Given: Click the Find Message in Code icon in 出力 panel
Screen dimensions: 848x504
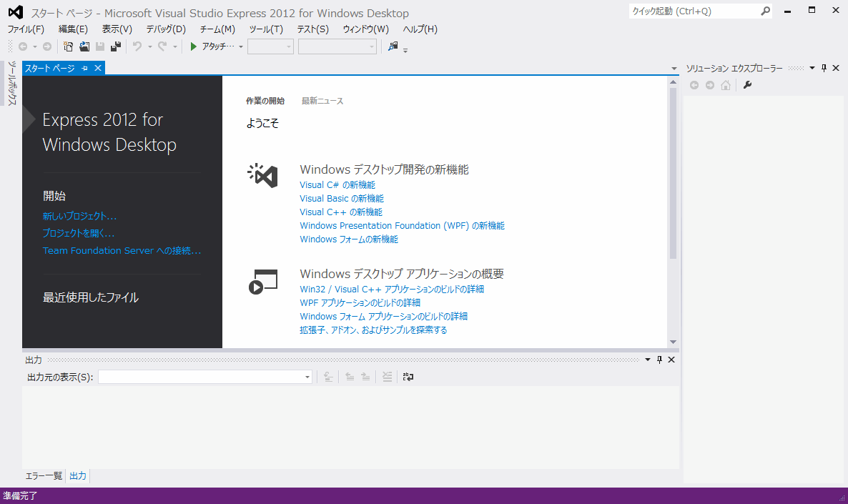Looking at the screenshot, I should click(x=328, y=377).
